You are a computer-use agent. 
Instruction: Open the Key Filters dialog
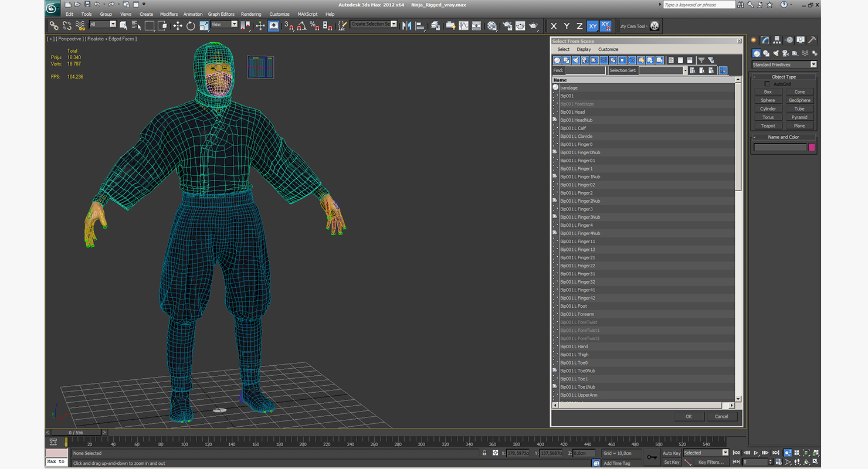(710, 462)
